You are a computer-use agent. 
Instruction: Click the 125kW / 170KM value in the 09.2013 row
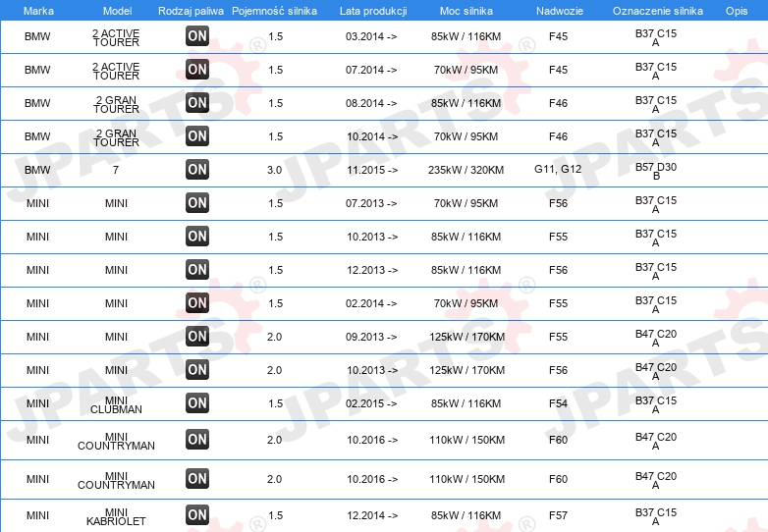[466, 337]
